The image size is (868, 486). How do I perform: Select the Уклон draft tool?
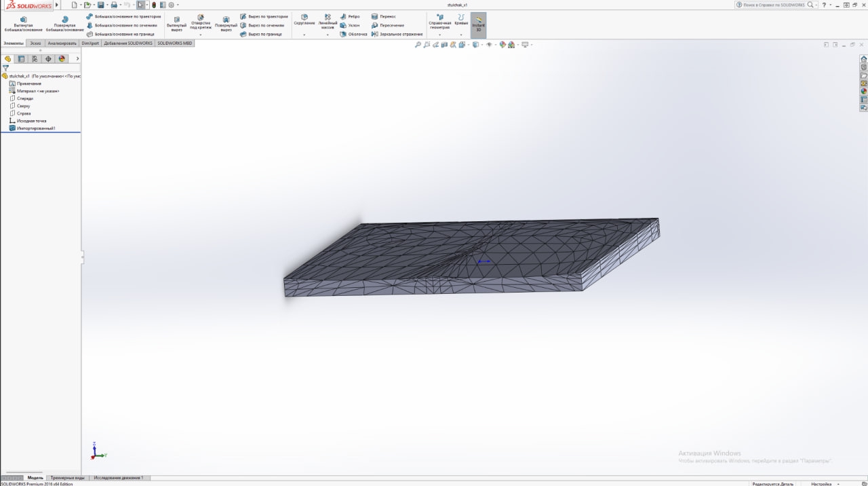click(x=350, y=25)
